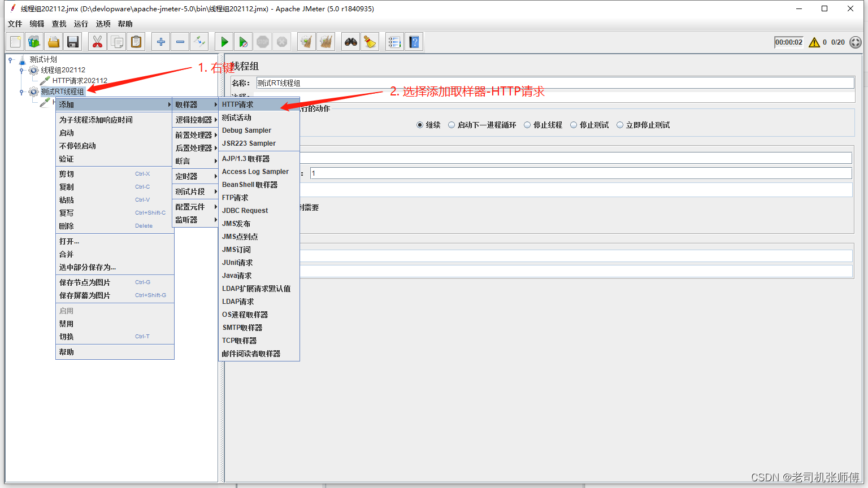This screenshot has width=868, height=488.
Task: Open the 运行 menu
Action: coord(81,24)
